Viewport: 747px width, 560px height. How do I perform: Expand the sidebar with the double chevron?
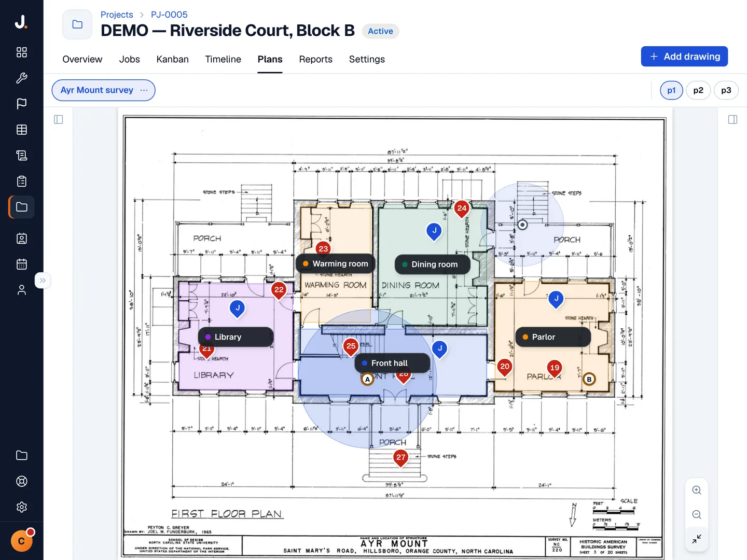43,281
